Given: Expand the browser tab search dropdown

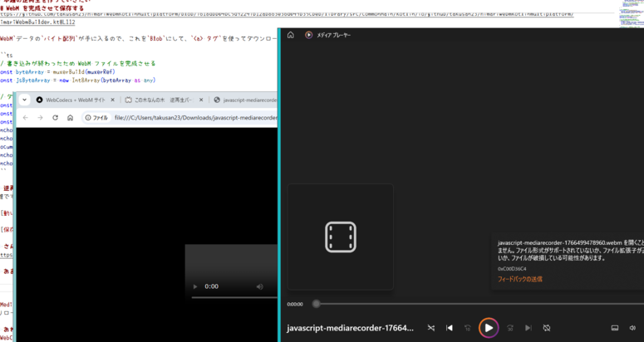Looking at the screenshot, I should (x=25, y=100).
